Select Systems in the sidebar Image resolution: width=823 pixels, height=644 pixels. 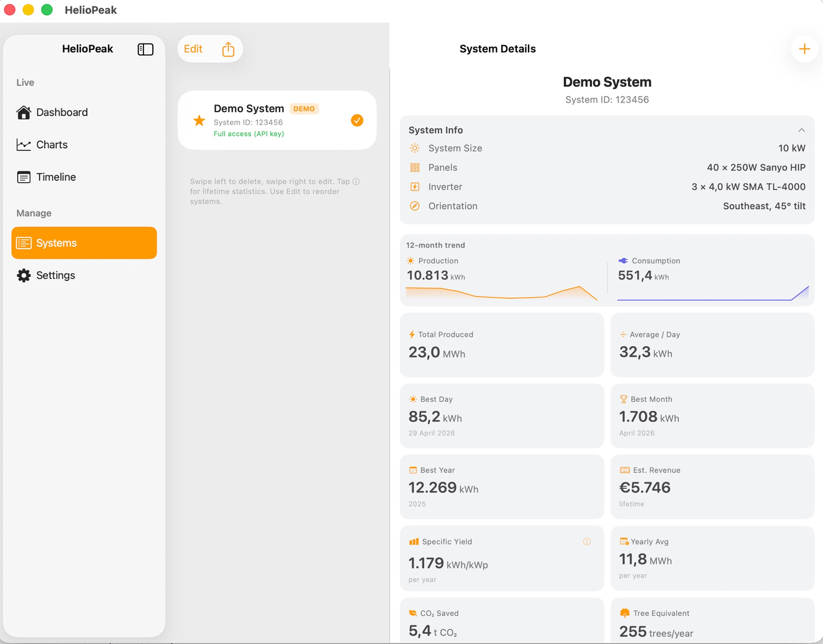[x=84, y=243]
